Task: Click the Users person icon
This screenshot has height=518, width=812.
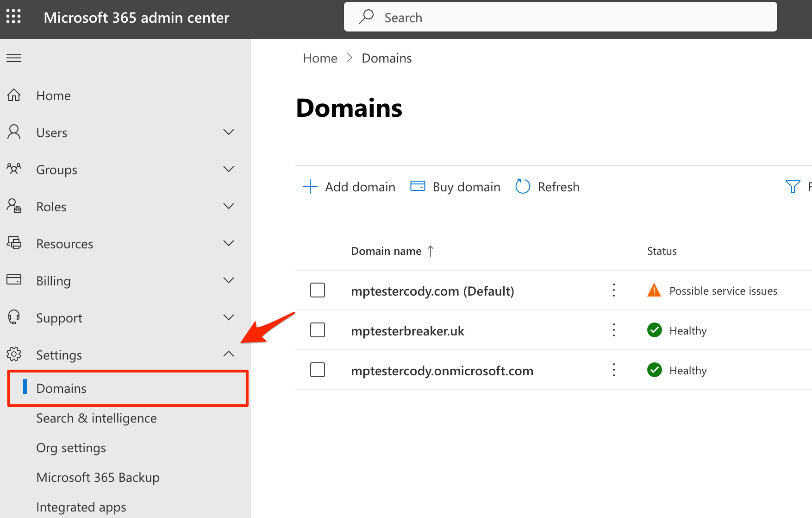Action: [x=14, y=132]
